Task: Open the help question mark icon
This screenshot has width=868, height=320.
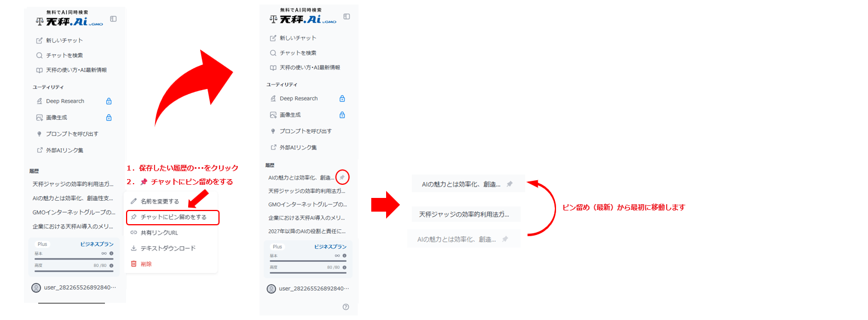Action: click(346, 307)
